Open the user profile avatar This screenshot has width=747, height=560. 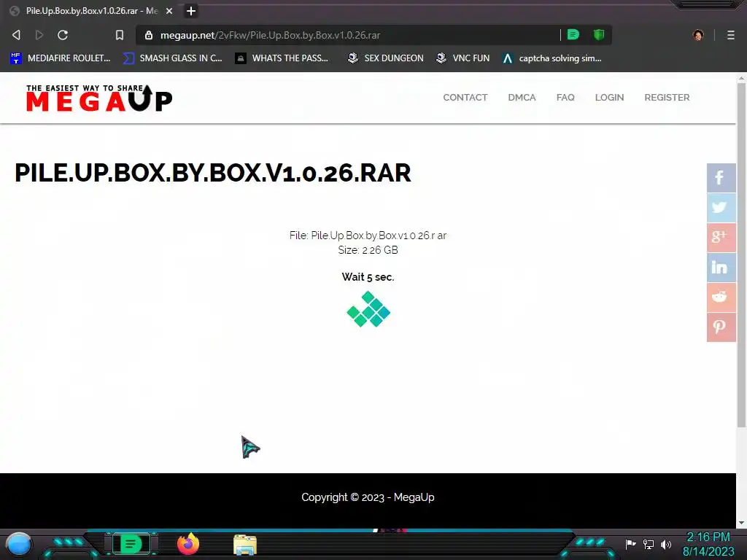pos(698,35)
